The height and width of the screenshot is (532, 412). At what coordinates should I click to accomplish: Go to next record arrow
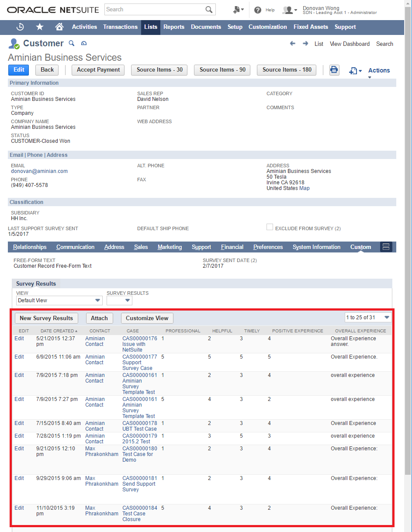pyautogui.click(x=305, y=44)
